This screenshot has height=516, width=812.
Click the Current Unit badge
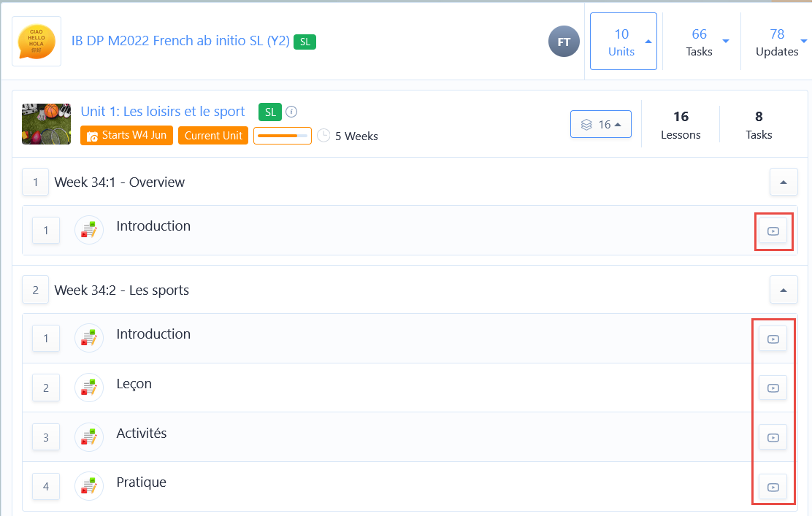tap(213, 136)
